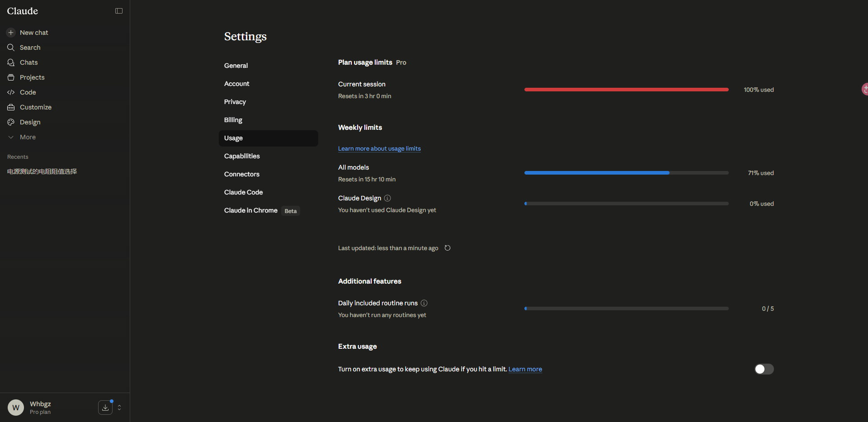Open Capabilities settings

tap(269, 156)
